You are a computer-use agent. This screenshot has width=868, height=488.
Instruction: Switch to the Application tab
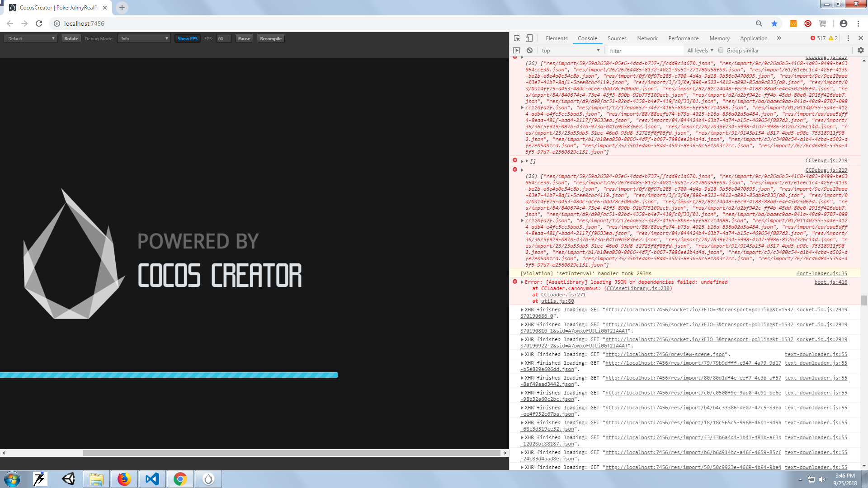[754, 38]
